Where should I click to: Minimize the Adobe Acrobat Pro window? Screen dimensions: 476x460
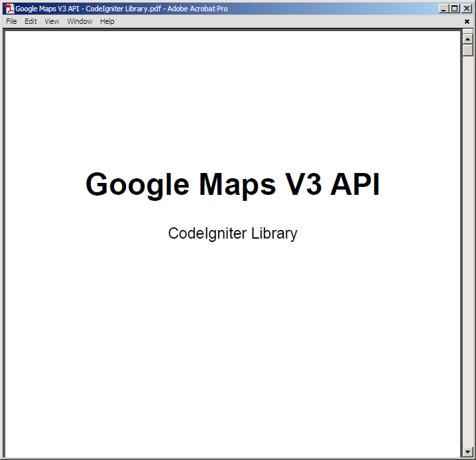(x=444, y=9)
